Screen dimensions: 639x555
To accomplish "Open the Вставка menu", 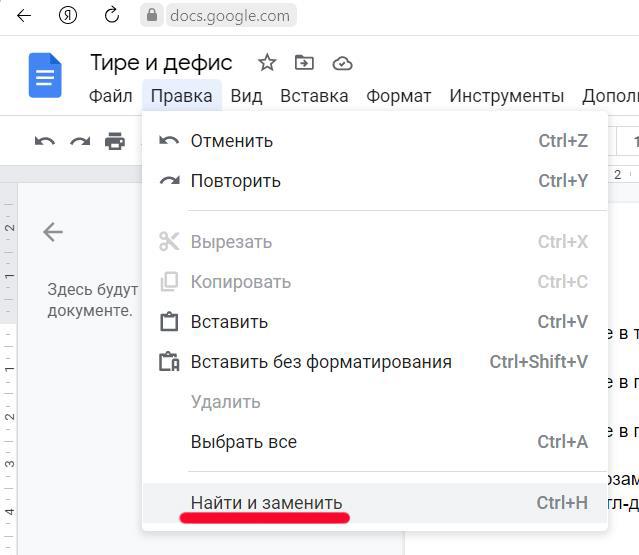I will click(x=314, y=96).
